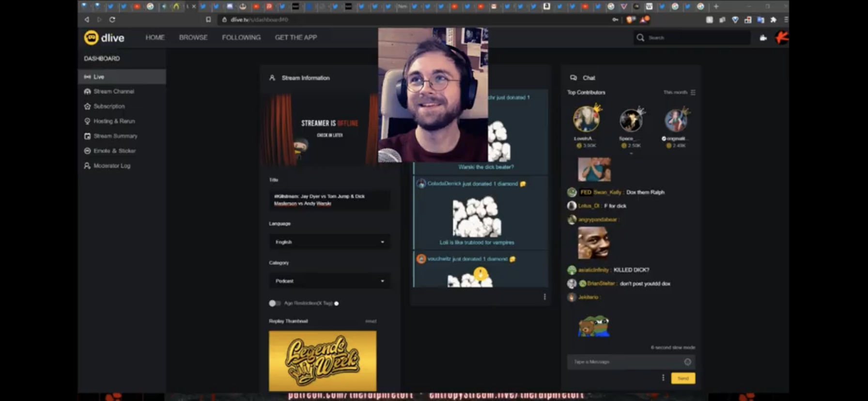This screenshot has height=401, width=868.
Task: Click the person icon beside Moderator Log
Action: point(87,166)
